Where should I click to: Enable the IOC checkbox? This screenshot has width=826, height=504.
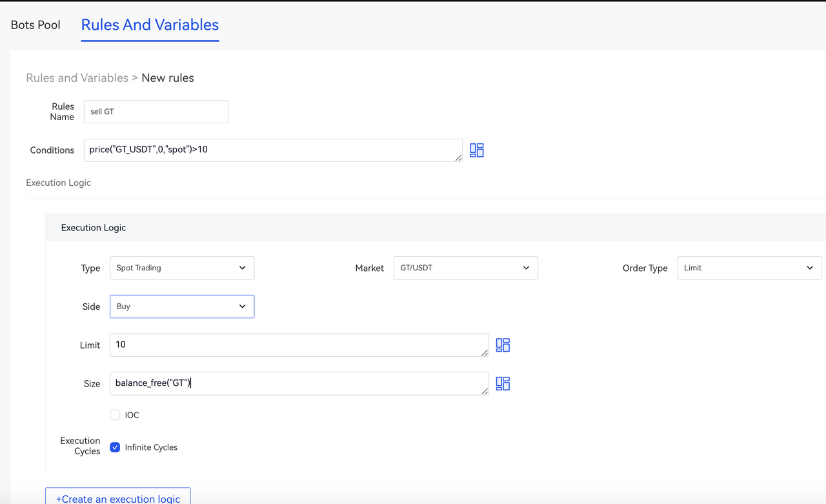[115, 415]
